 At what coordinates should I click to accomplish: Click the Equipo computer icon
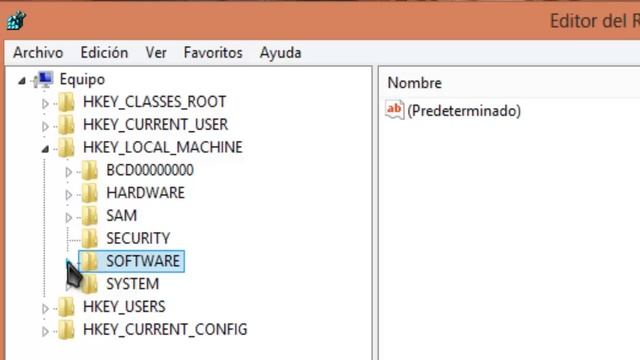pyautogui.click(x=44, y=80)
